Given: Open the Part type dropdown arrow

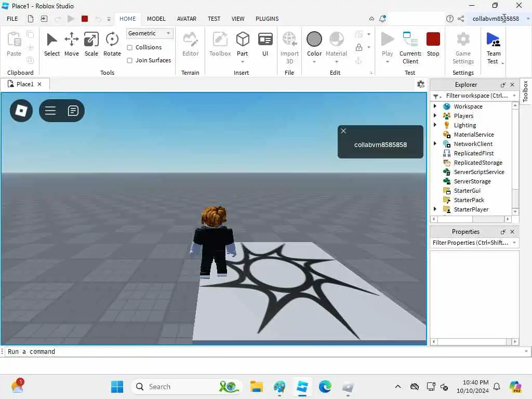Looking at the screenshot, I should point(243,62).
